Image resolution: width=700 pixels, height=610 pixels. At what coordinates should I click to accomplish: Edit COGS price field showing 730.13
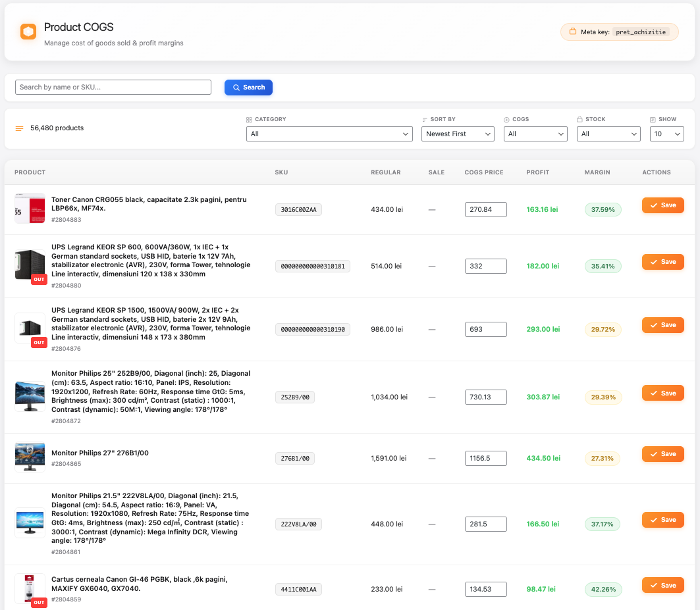click(x=486, y=397)
